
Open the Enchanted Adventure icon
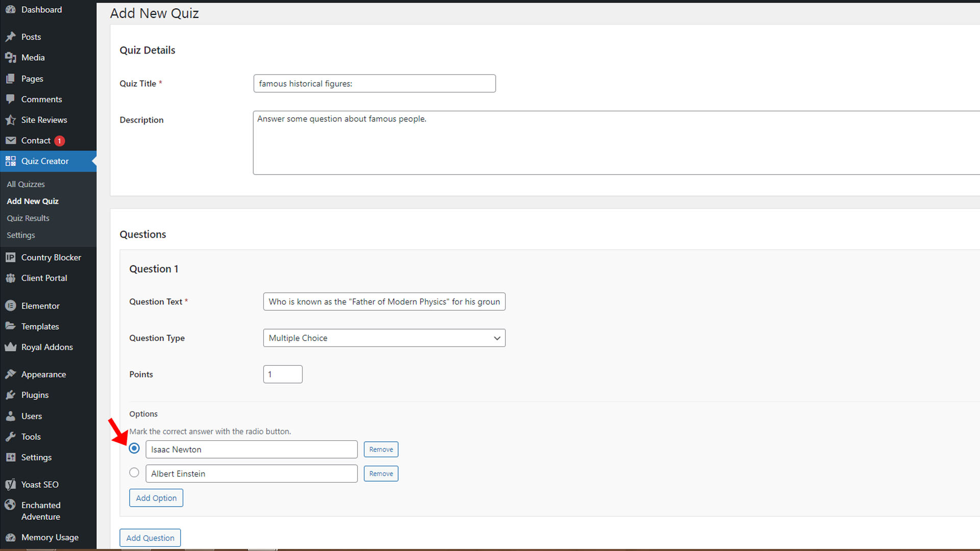coord(11,505)
